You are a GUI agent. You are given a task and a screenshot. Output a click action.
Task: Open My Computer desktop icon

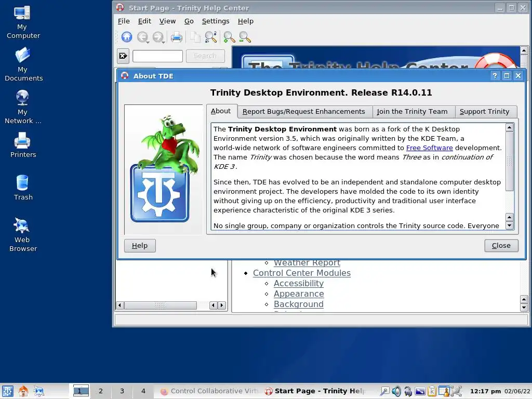pos(23,22)
